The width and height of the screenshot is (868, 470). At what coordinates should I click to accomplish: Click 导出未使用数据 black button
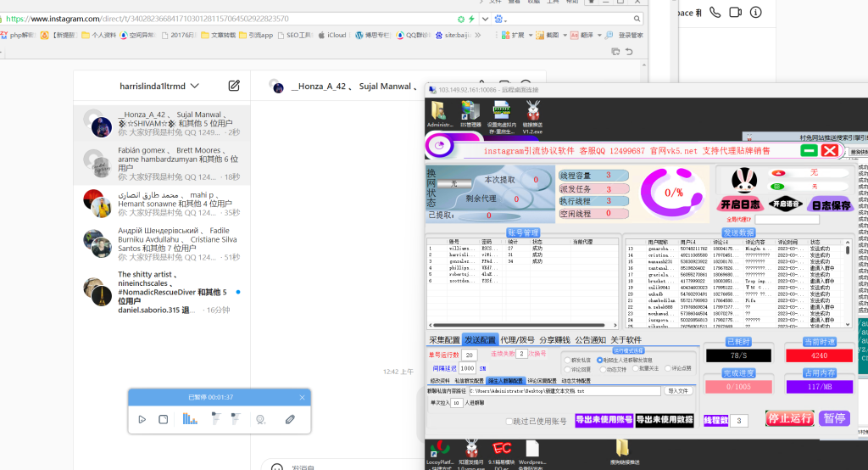pos(665,420)
